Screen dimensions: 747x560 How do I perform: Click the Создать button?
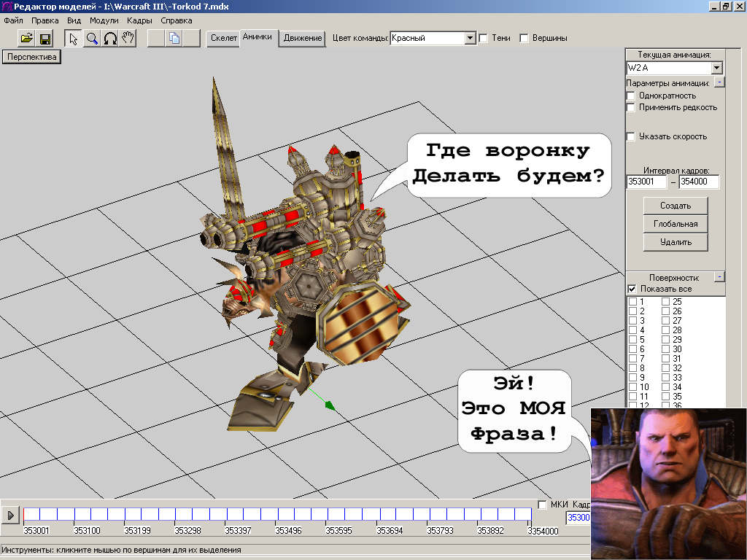pyautogui.click(x=676, y=206)
